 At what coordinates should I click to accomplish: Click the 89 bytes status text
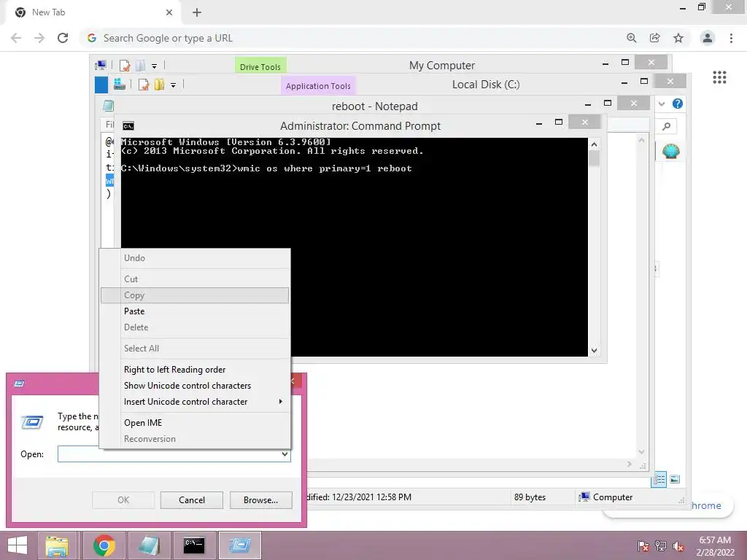tap(530, 497)
